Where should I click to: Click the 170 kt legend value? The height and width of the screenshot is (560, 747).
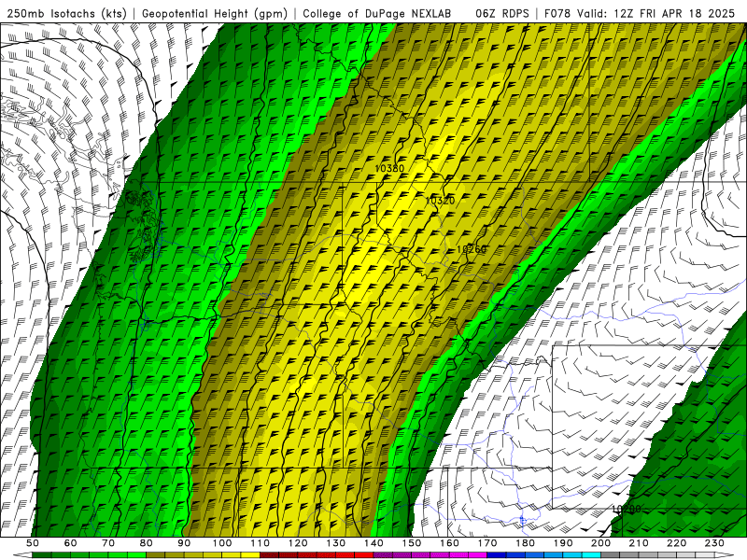(487, 543)
